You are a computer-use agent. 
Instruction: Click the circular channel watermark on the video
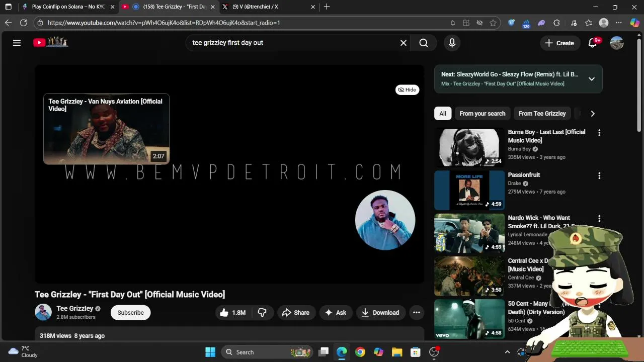click(x=385, y=220)
